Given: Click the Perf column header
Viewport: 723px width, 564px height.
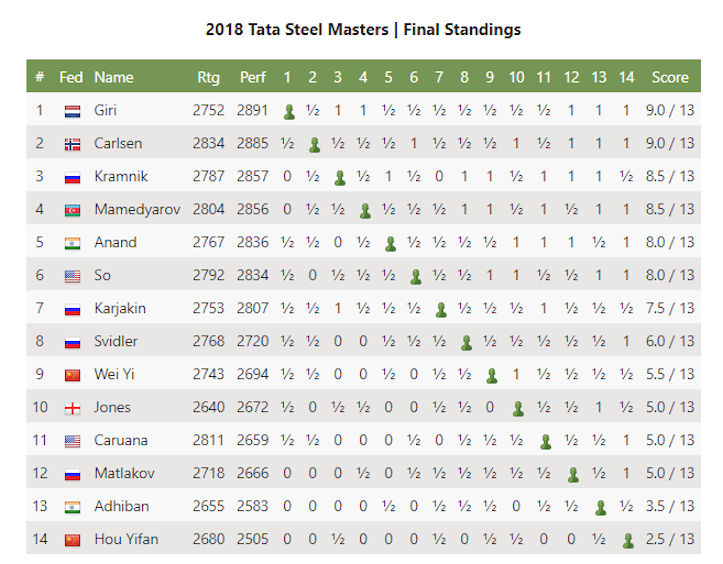Looking at the screenshot, I should coord(253,77).
